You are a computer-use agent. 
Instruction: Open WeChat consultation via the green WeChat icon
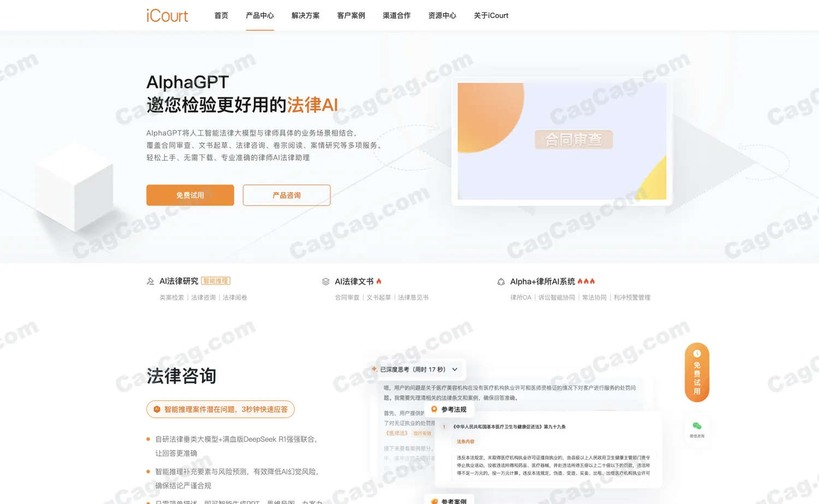697,426
